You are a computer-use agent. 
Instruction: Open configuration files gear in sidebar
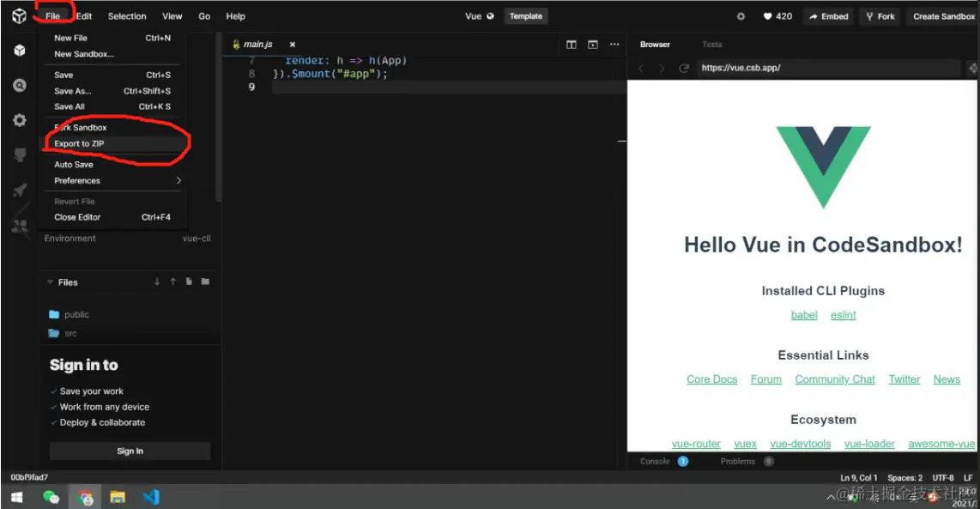point(20,120)
